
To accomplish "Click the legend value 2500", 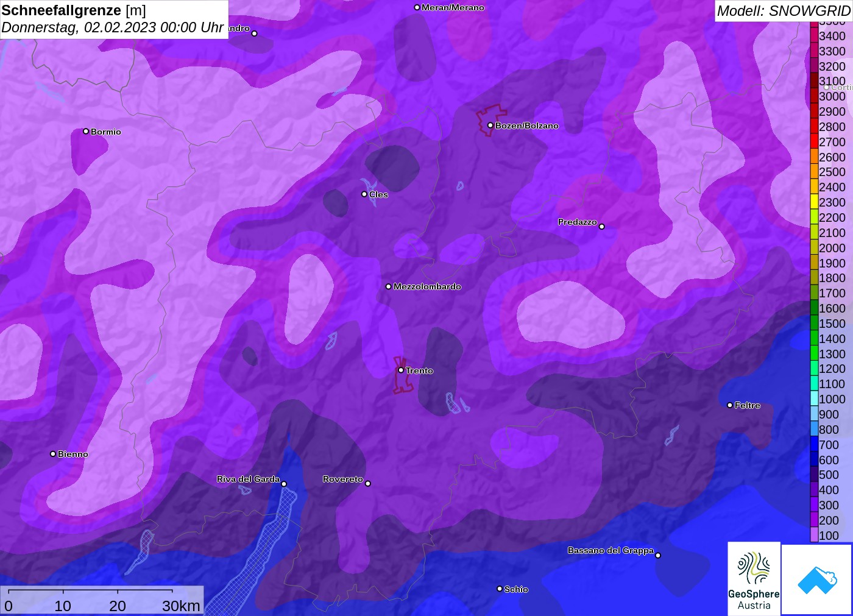I will pyautogui.click(x=832, y=172).
